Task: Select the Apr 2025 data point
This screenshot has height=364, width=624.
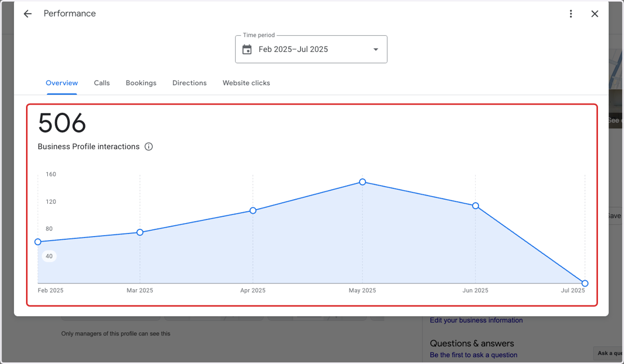Action: pos(253,211)
